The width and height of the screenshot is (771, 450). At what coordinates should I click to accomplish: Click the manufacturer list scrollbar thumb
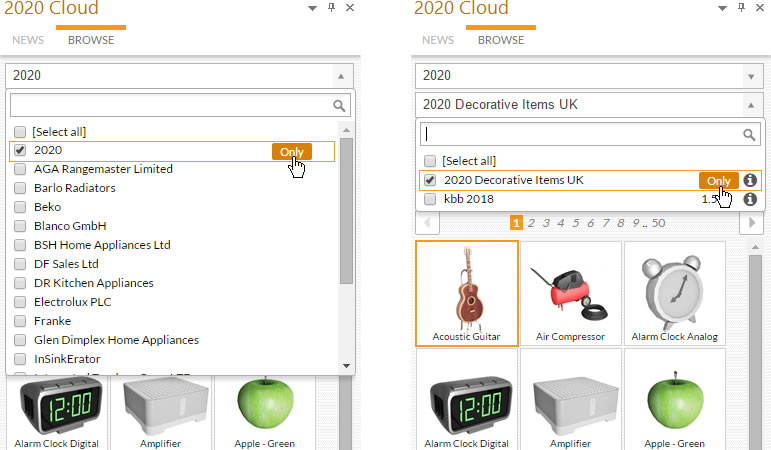pyautogui.click(x=347, y=211)
